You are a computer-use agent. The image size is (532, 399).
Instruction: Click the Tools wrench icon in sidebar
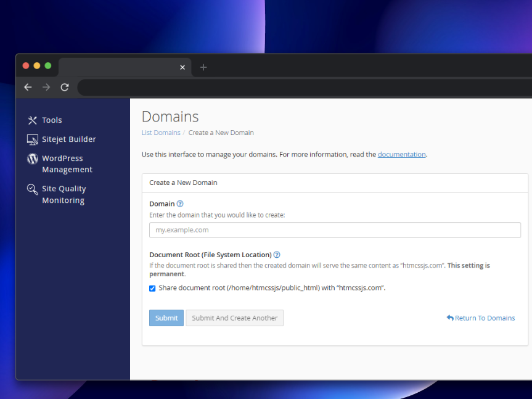[33, 120]
